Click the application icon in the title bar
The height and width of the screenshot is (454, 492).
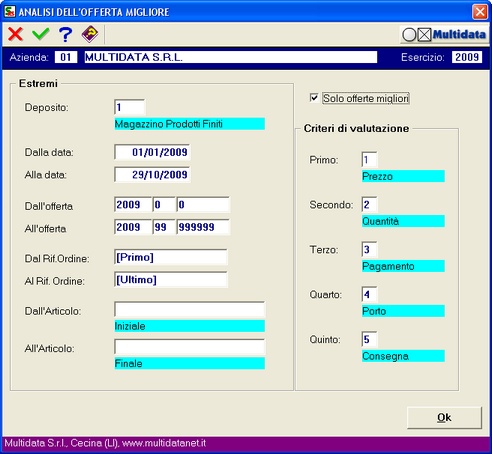point(10,12)
